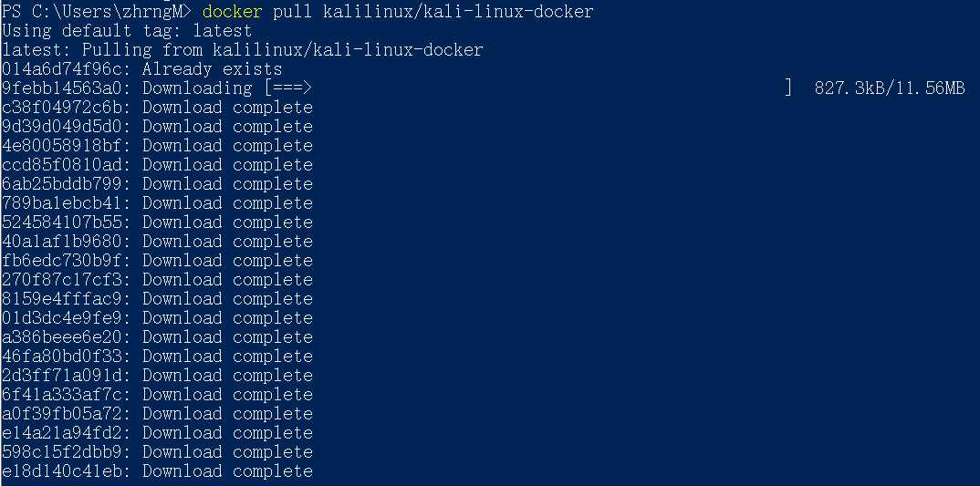Image resolution: width=980 pixels, height=486 pixels.
Task: Click the Using default tag: latest line
Action: click(x=127, y=31)
